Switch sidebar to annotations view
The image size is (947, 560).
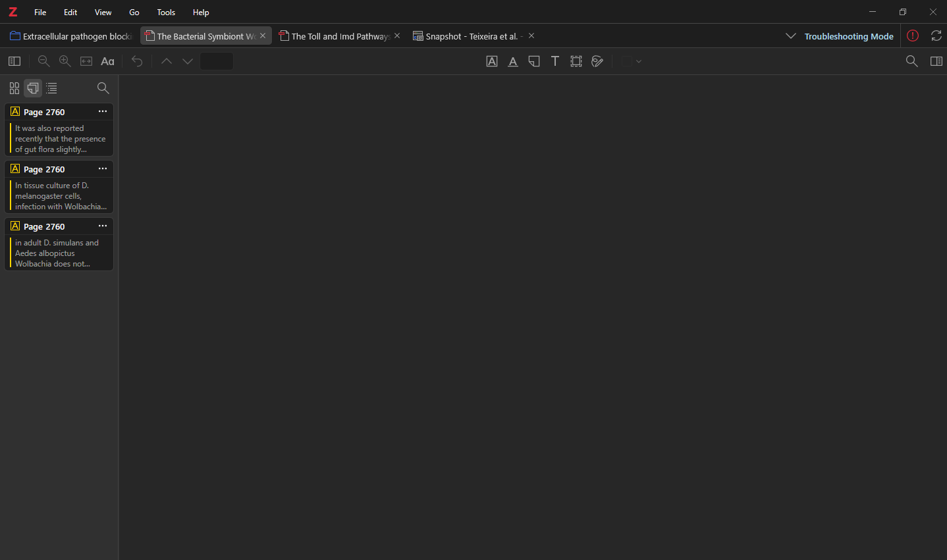point(33,88)
